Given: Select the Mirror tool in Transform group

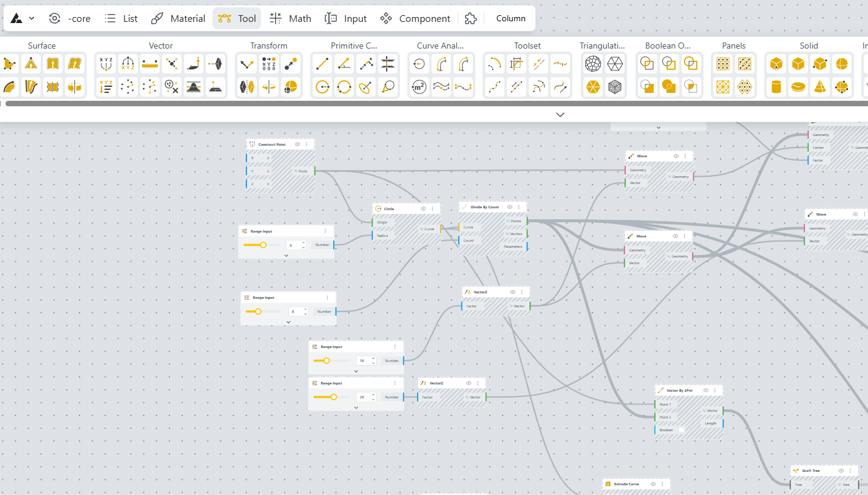Looking at the screenshot, I should coord(247,87).
